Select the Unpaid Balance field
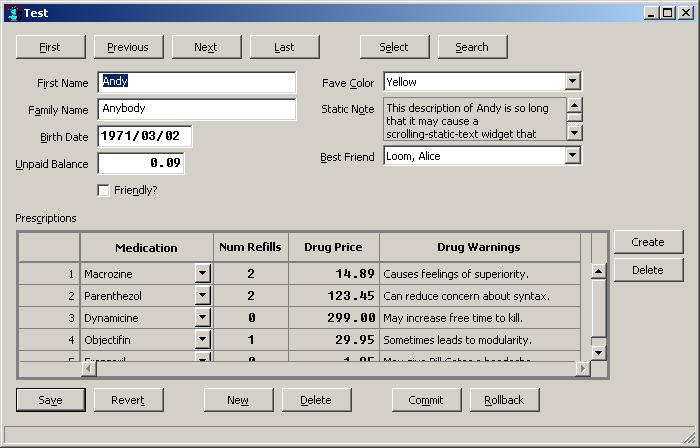Viewport: 700px width, 448px height. click(x=141, y=163)
